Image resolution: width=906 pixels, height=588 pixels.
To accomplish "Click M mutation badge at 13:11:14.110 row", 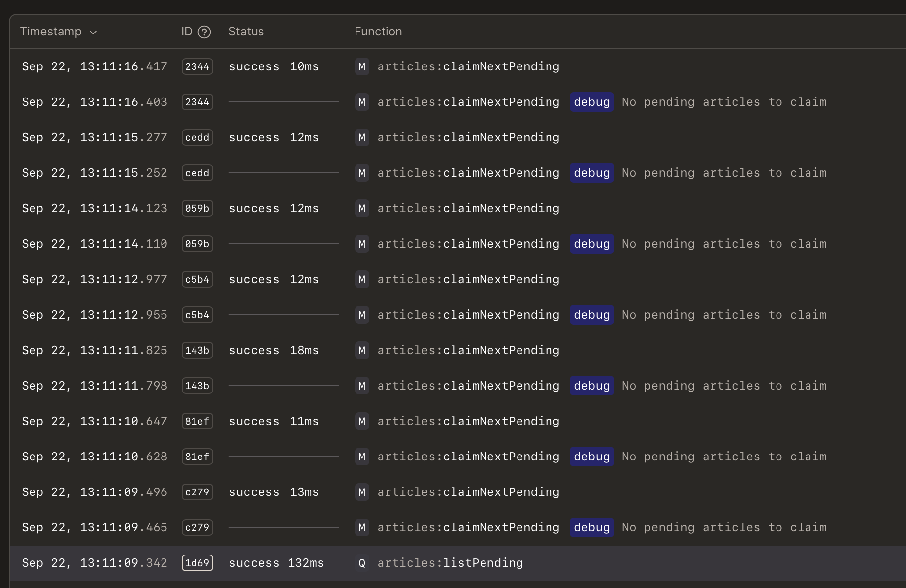I will (362, 244).
